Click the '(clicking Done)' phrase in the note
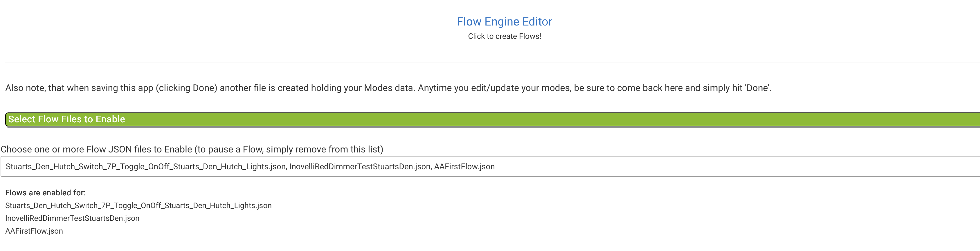980x251 pixels. 186,88
